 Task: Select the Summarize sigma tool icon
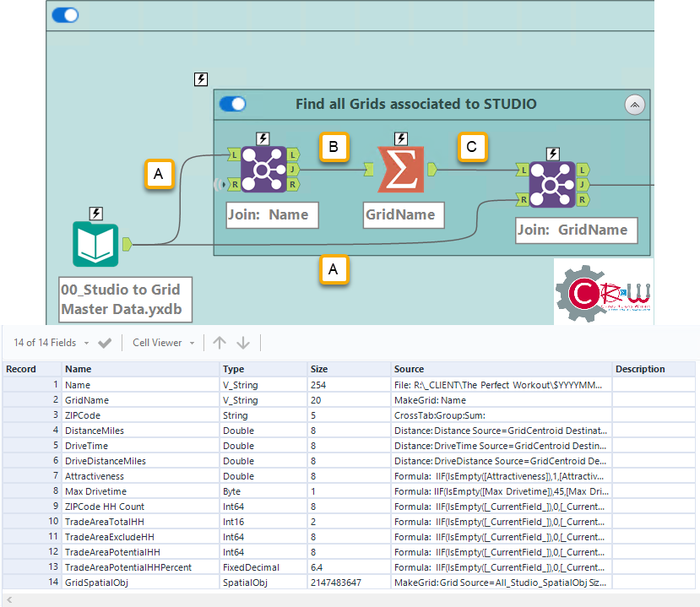coord(400,170)
